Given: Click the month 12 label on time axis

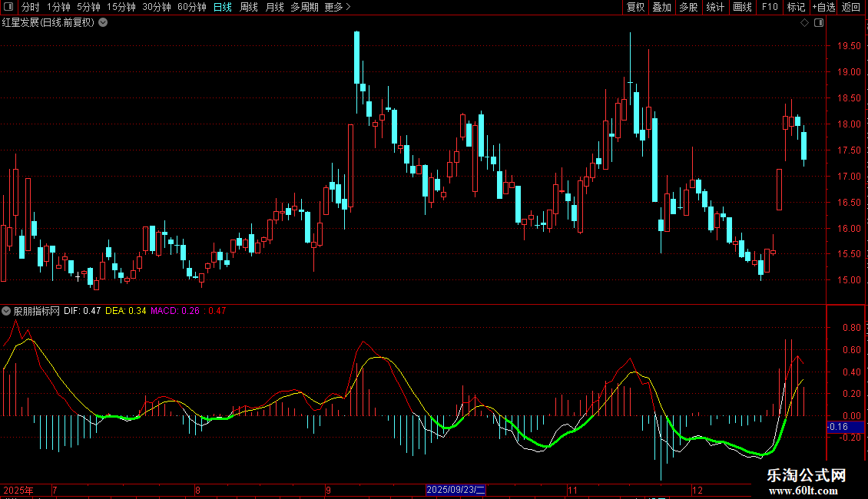Looking at the screenshot, I should pyautogui.click(x=697, y=490).
